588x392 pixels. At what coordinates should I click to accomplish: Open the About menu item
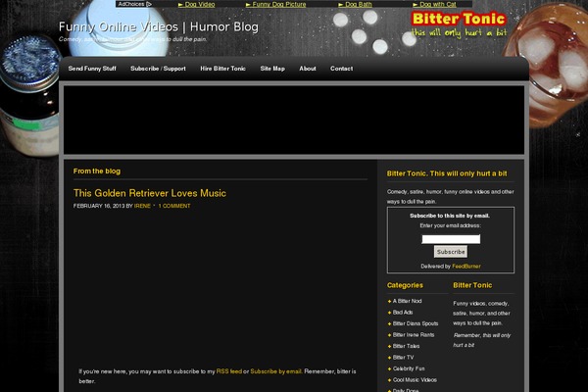point(308,69)
